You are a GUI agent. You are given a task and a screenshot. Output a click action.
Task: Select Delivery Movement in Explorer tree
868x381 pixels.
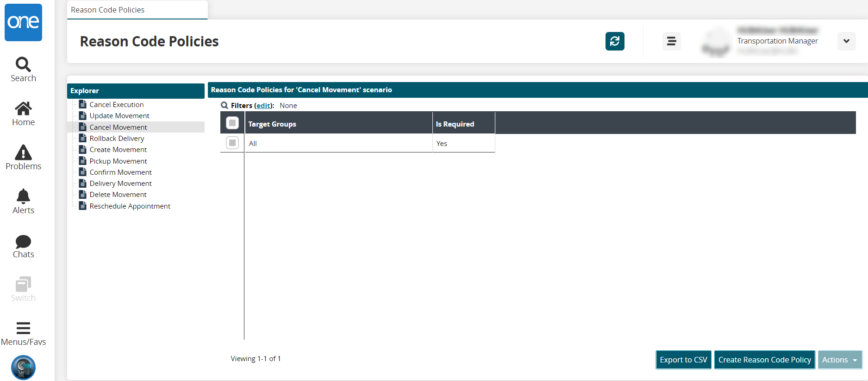(x=120, y=184)
